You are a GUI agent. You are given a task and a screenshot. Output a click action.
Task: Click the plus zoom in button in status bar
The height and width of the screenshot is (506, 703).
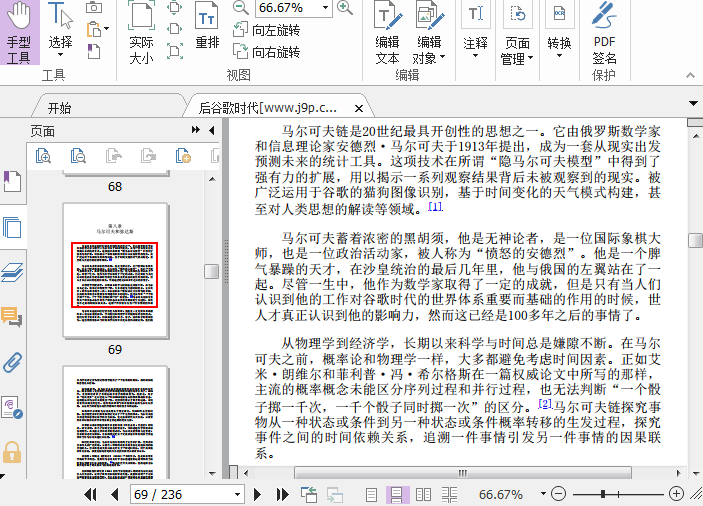pyautogui.click(x=676, y=494)
